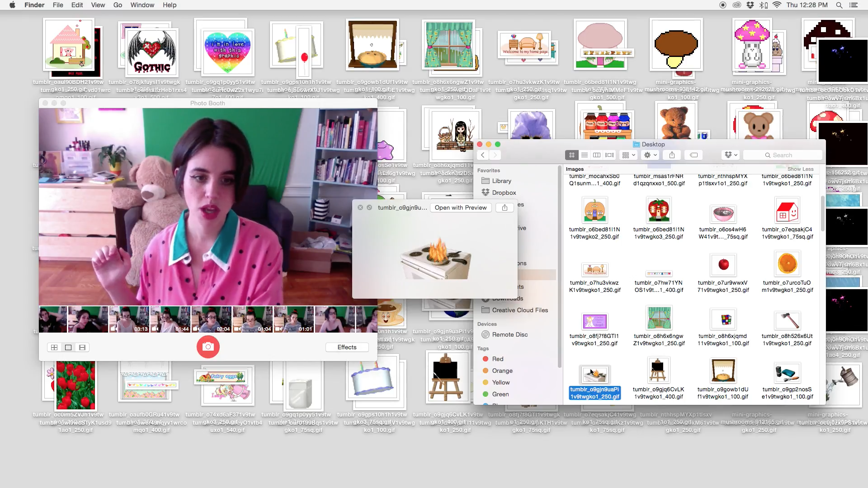Select the Green tag
The width and height of the screenshot is (868, 488).
tap(500, 394)
